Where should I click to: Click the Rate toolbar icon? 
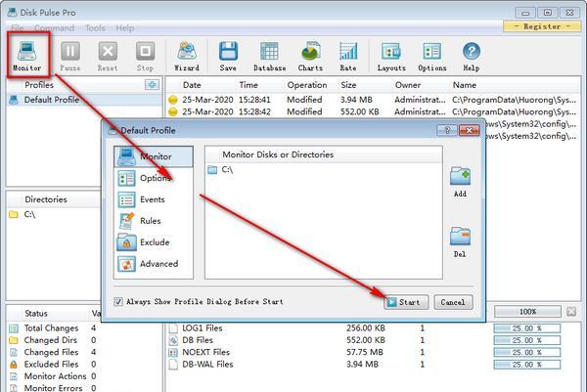(x=348, y=56)
